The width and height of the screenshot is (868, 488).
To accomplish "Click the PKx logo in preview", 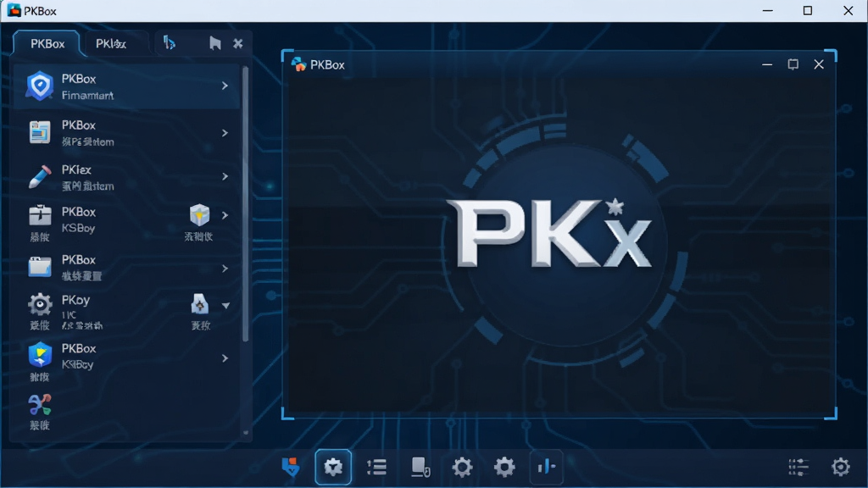I will 549,234.
